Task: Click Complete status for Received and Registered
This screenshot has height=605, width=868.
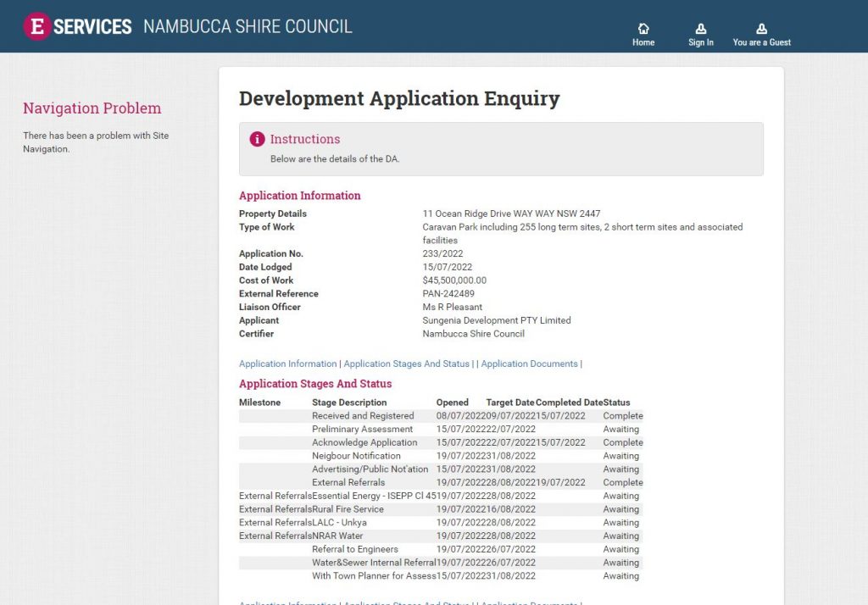Action: (x=623, y=416)
